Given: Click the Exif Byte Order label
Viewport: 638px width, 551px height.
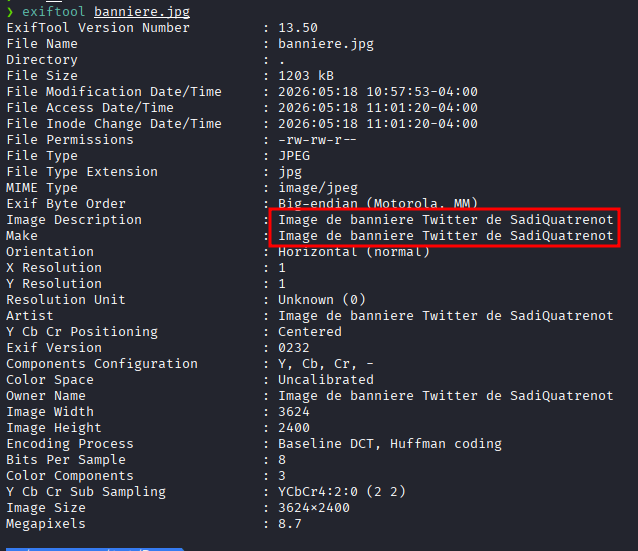Looking at the screenshot, I should click(x=66, y=204).
